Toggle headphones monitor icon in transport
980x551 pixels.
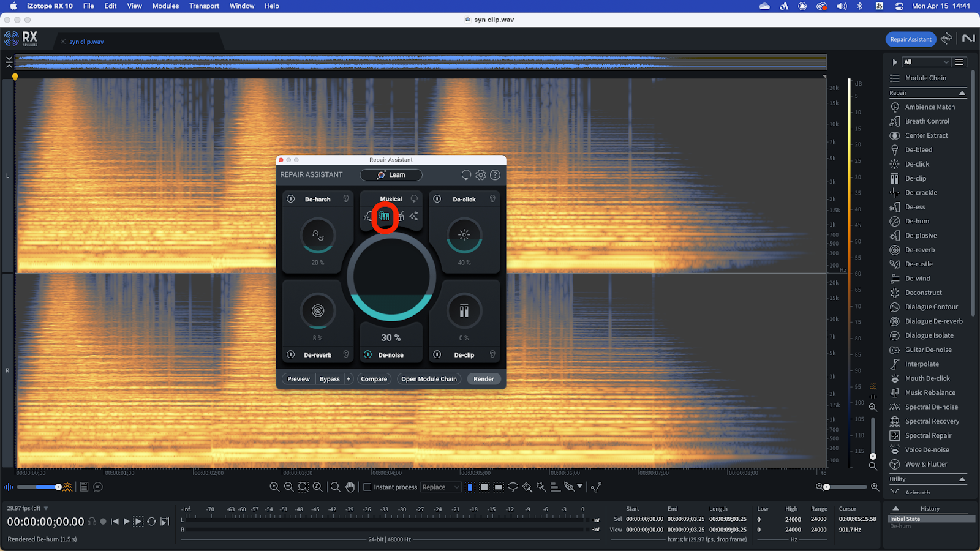coord(92,522)
